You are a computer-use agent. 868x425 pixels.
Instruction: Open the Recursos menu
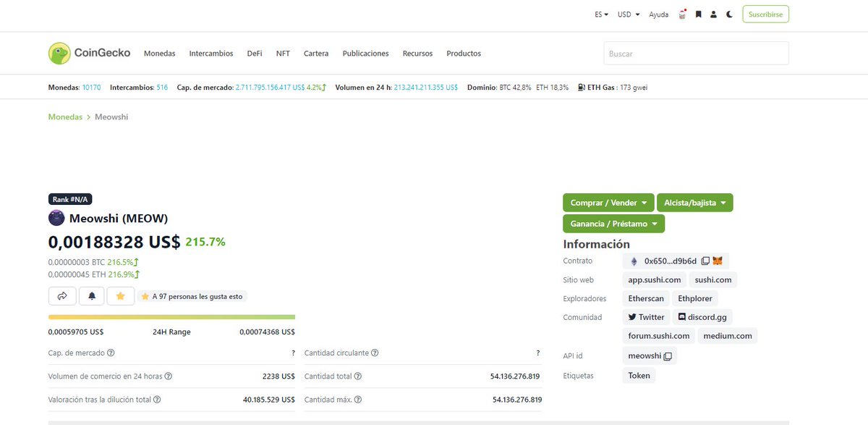tap(417, 54)
